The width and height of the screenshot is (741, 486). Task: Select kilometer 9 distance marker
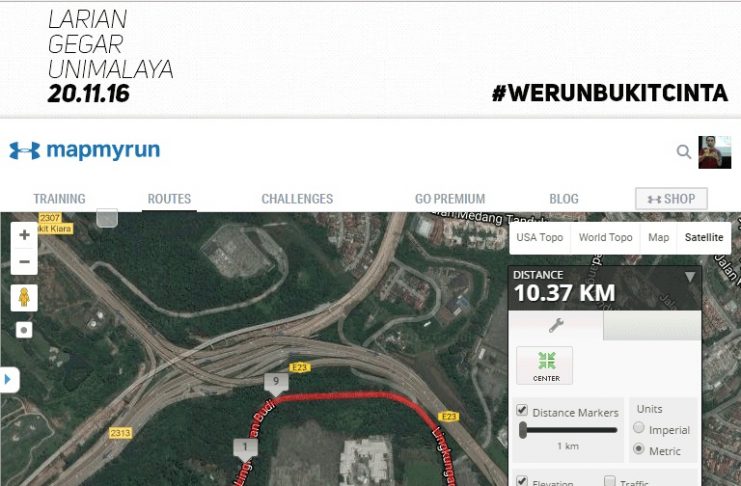point(276,383)
